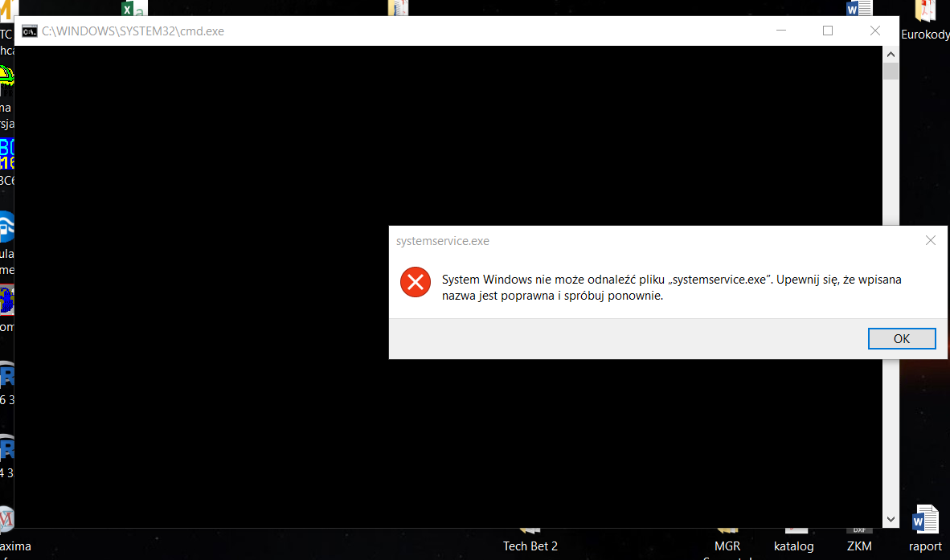Minimize the cmd.exe window
950x560 pixels.
[780, 31]
